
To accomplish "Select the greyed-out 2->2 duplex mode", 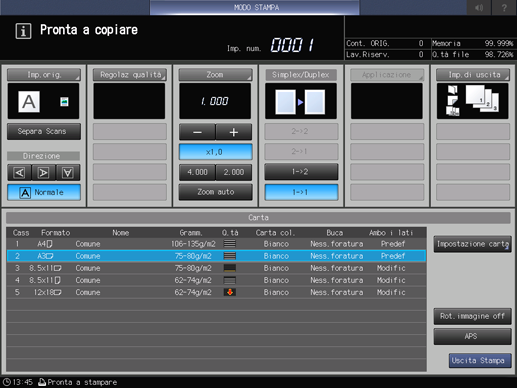I will point(301,131).
